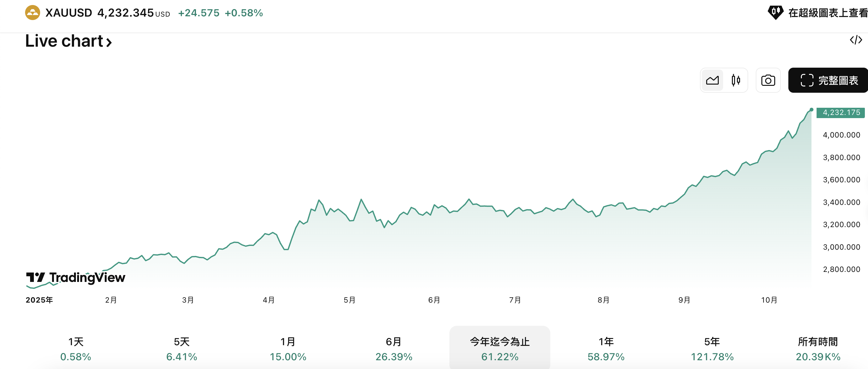
Task: Switch to the 6月 range tab
Action: point(394,347)
